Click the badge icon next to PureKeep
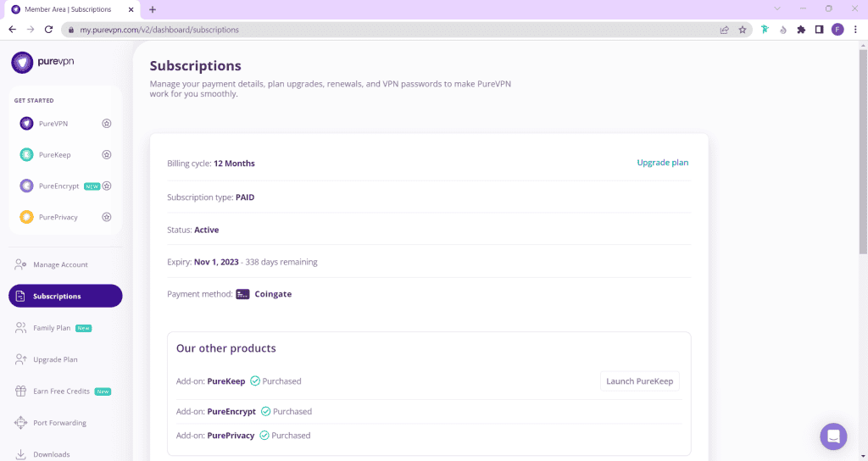 (107, 155)
